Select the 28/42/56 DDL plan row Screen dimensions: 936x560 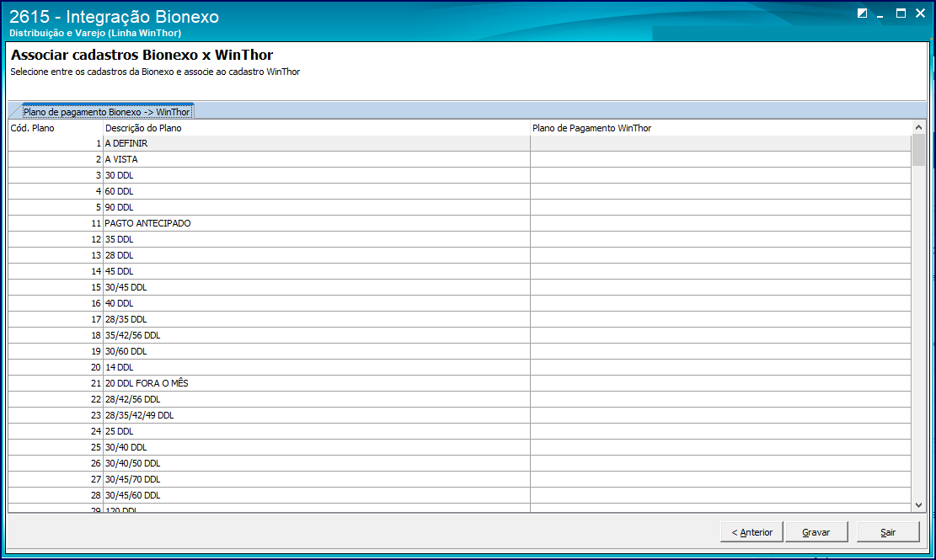[460, 399]
